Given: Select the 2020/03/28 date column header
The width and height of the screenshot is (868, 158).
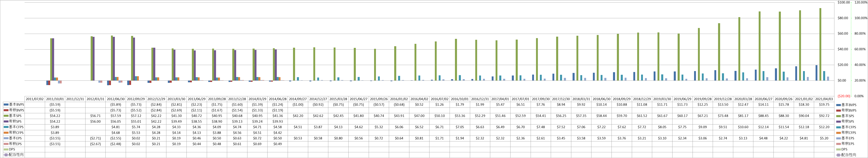Looking at the screenshot, I should [743, 99].
